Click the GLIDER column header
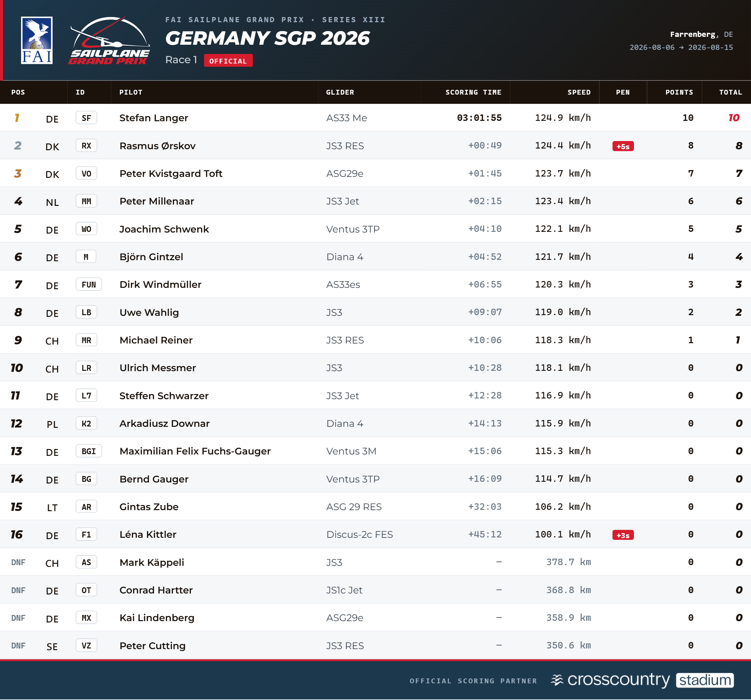This screenshot has height=700, width=751. tap(340, 92)
